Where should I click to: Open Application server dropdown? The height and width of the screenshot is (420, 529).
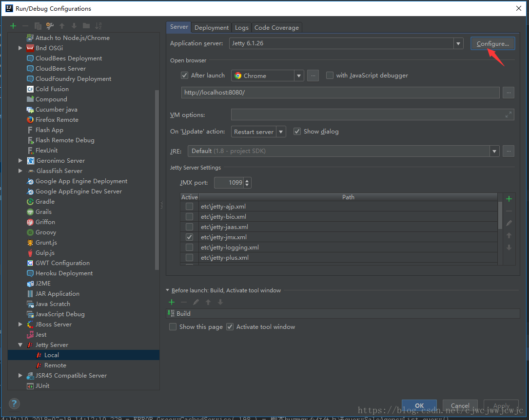pyautogui.click(x=458, y=43)
